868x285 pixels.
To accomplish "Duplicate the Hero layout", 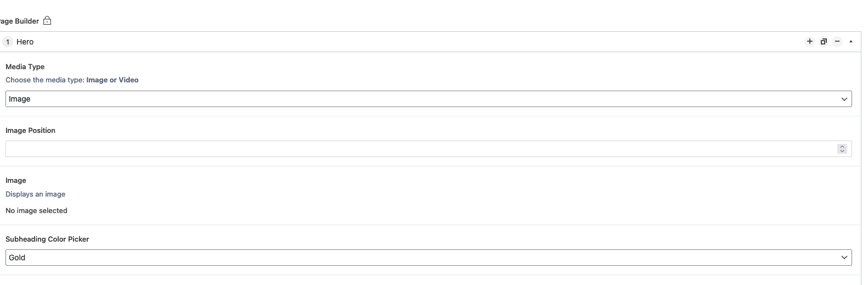I will [x=824, y=42].
